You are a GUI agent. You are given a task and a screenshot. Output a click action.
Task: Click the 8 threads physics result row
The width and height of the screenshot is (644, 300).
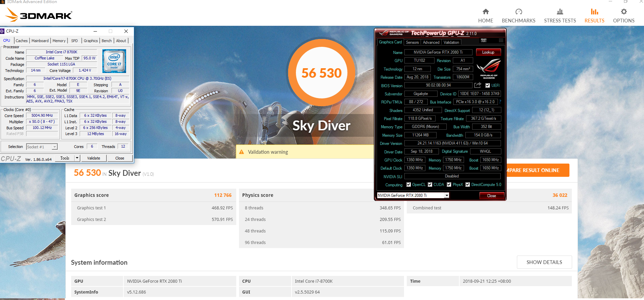(x=321, y=208)
